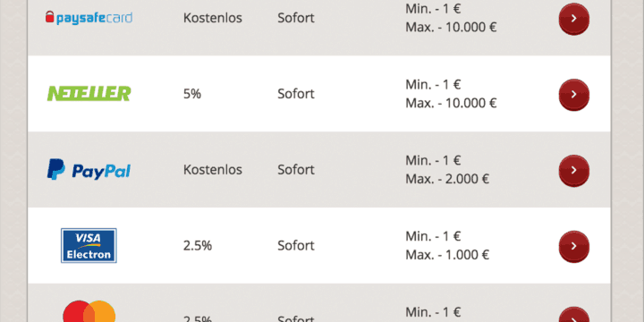Viewport: 644px width, 322px height.
Task: Click Max. - 10.000 € in Neteller row
Action: point(451,104)
